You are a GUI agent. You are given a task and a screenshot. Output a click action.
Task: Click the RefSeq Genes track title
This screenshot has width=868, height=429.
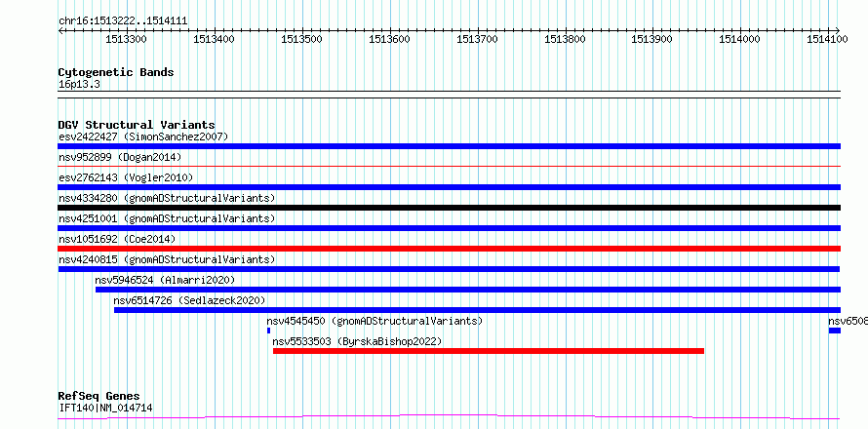99,397
